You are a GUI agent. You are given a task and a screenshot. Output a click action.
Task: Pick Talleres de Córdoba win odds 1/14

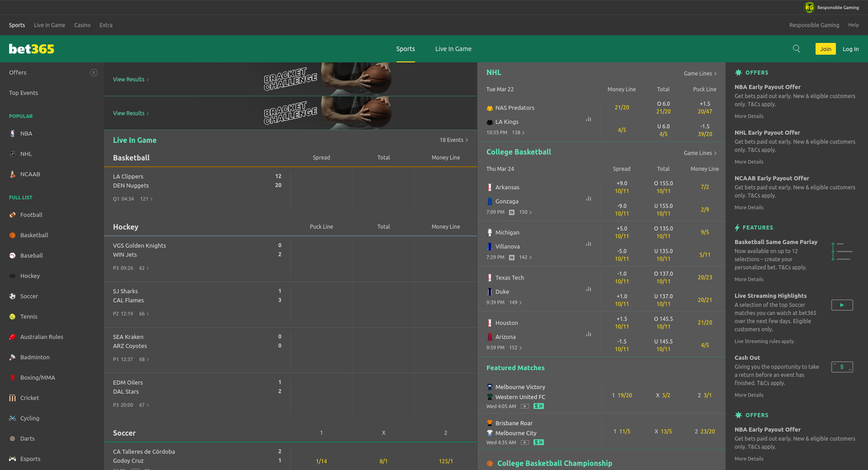point(321,461)
